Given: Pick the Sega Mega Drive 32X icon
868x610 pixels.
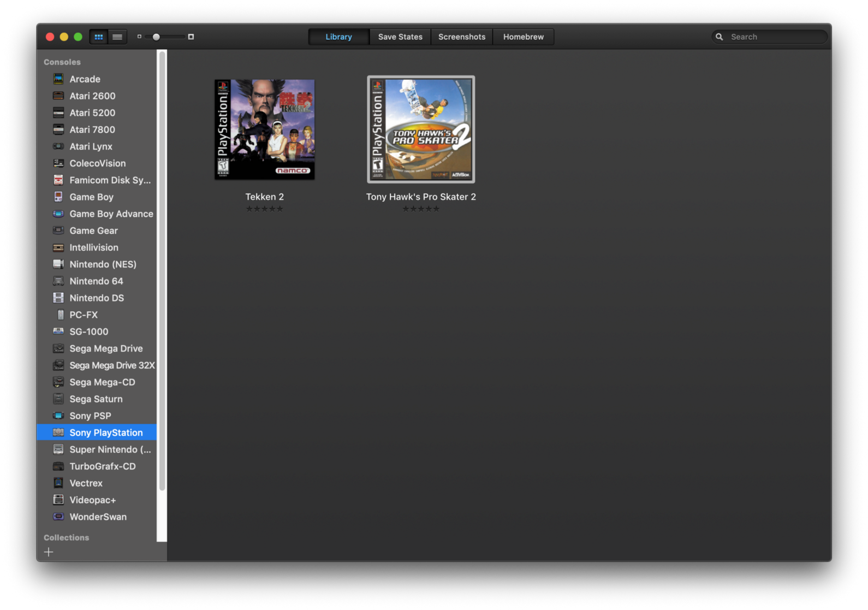Looking at the screenshot, I should click(58, 365).
